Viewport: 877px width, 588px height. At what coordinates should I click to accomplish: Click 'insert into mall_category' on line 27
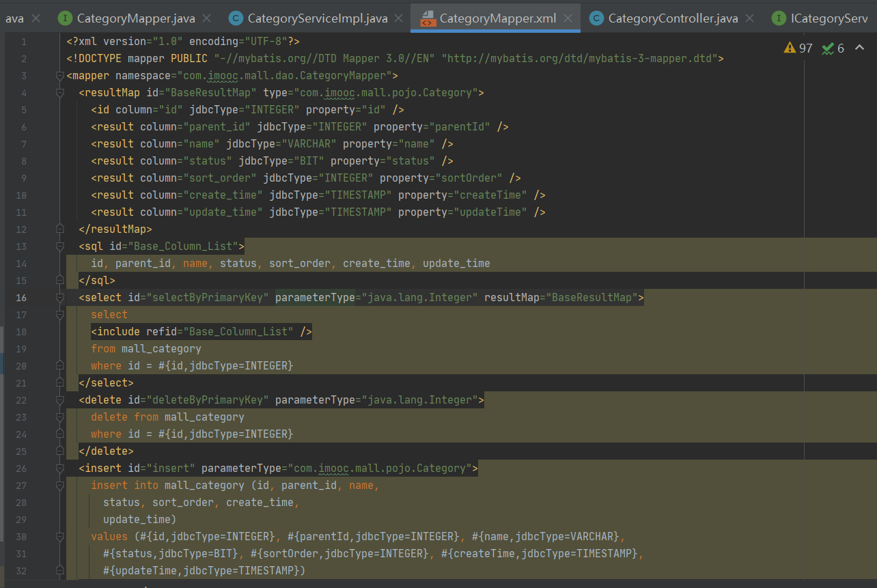(x=167, y=486)
